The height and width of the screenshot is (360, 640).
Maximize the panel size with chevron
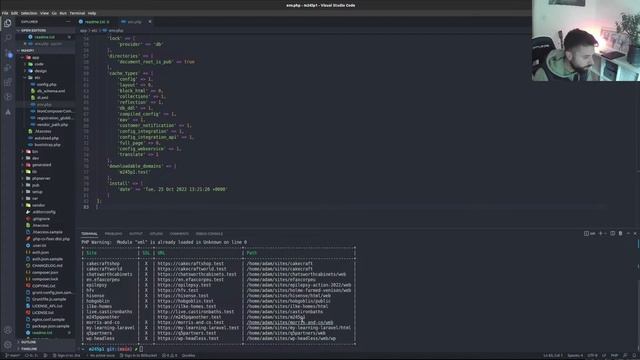tap(628, 233)
